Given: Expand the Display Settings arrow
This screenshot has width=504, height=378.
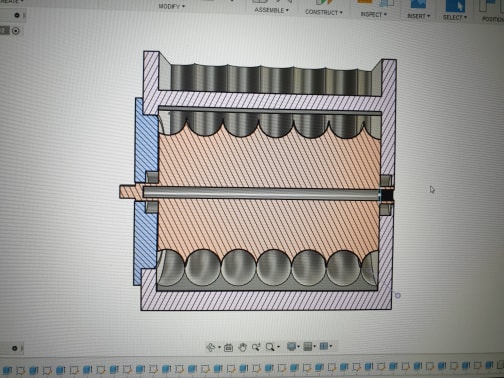Looking at the screenshot, I should [x=299, y=346].
